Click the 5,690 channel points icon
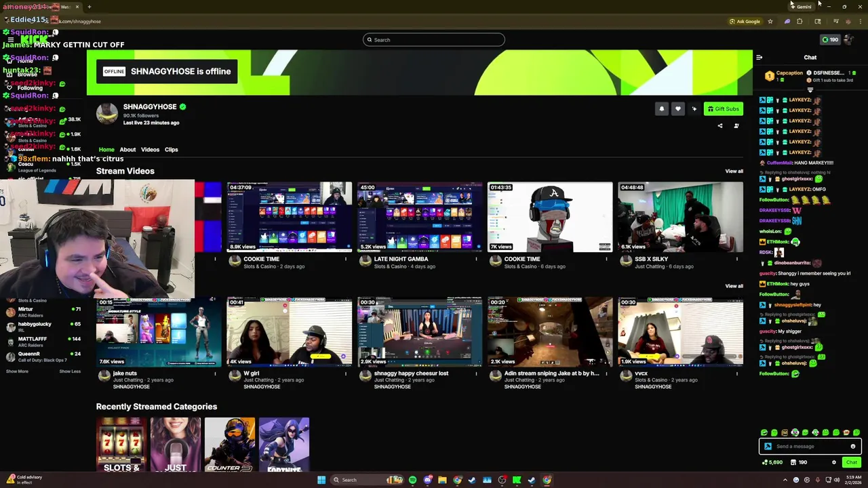The height and width of the screenshot is (488, 868). point(772,462)
